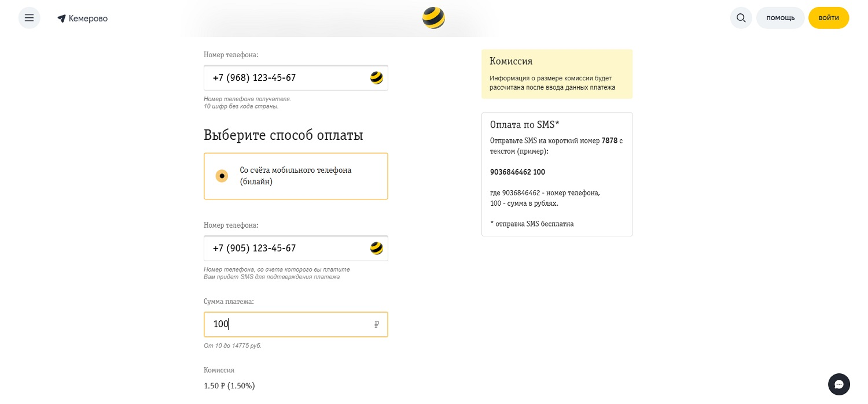This screenshot has height=404, width=868.
Task: Click short number 7878 in SMS box
Action: click(x=609, y=140)
